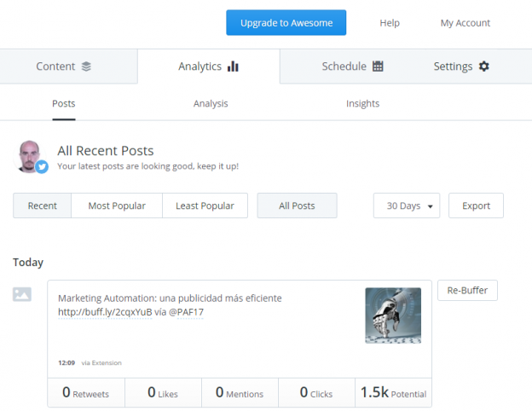Screen dimensions: 532x411
Task: Click the Twitter badge on profile avatar
Action: 42,167
